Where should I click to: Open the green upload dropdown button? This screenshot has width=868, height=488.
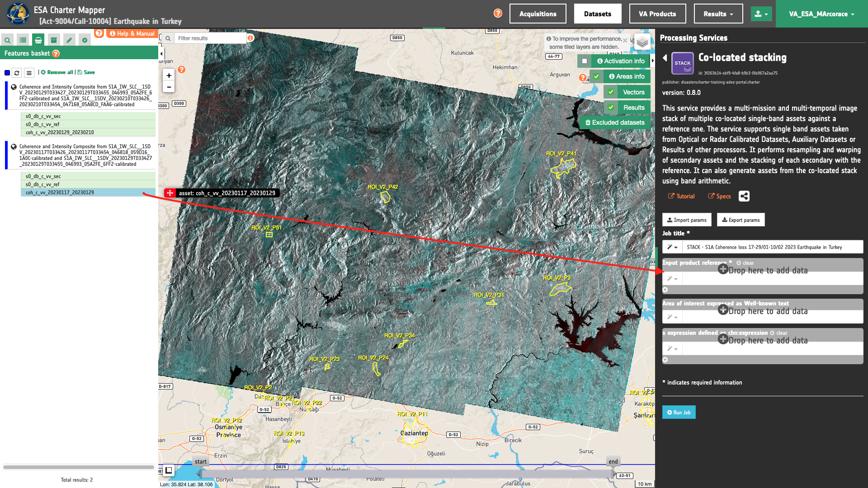(x=761, y=14)
